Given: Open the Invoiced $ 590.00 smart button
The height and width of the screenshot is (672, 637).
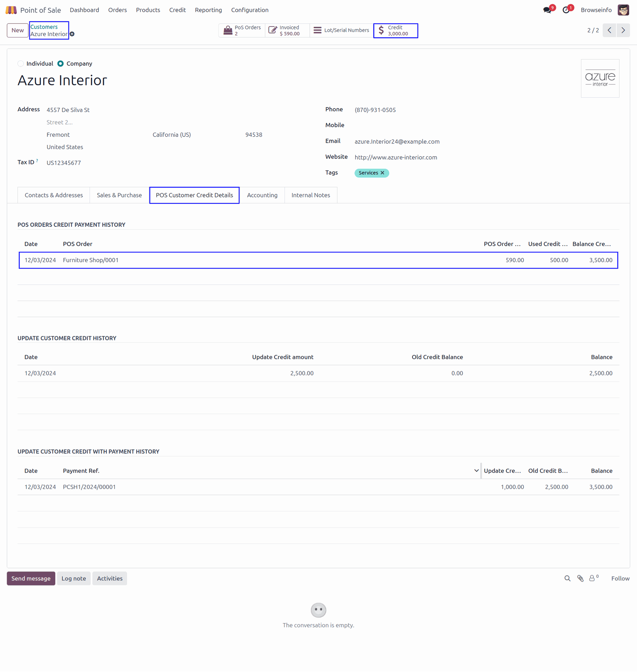Looking at the screenshot, I should [x=287, y=30].
